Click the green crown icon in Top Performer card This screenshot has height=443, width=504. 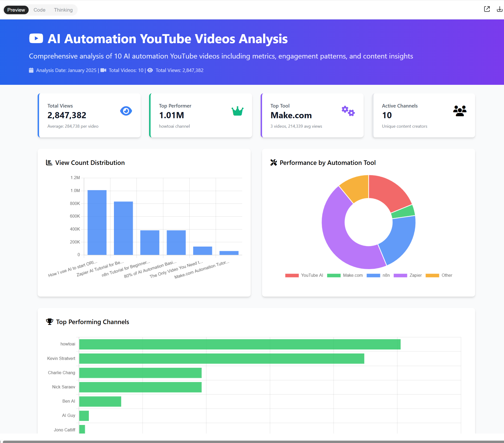[237, 111]
